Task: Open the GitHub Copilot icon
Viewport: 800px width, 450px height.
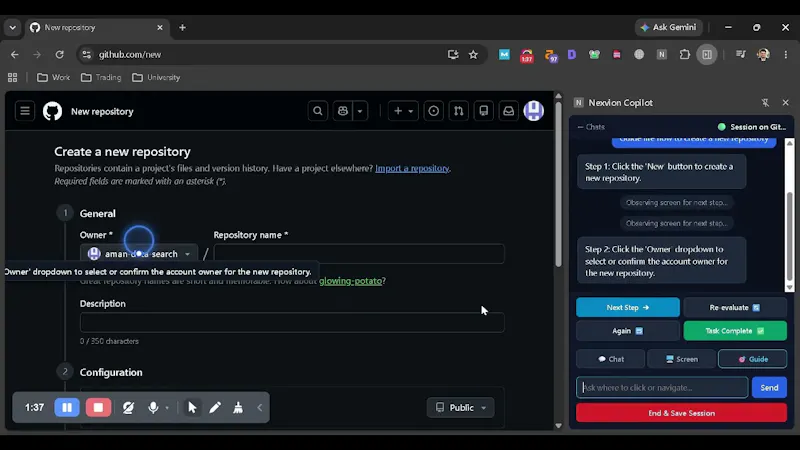Action: tap(343, 111)
